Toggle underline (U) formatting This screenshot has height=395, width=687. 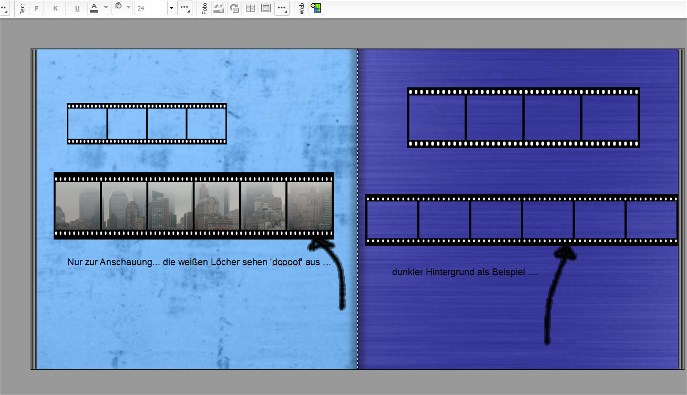click(x=77, y=8)
